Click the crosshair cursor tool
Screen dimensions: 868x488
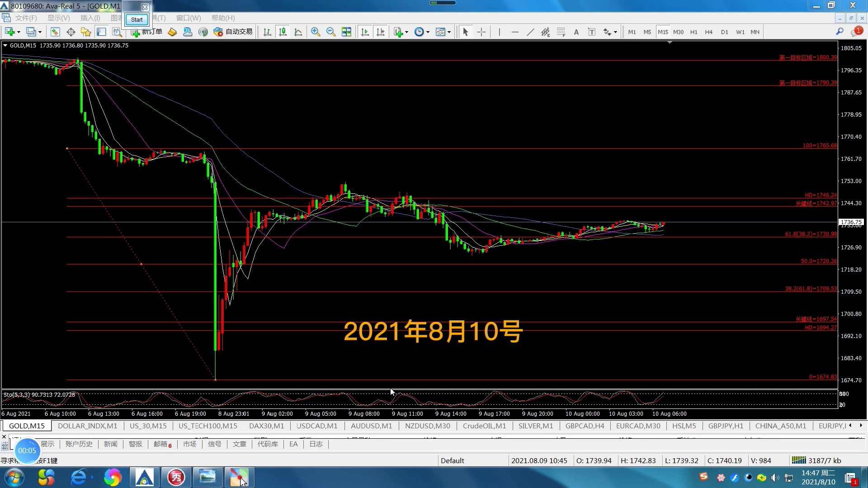pos(481,32)
